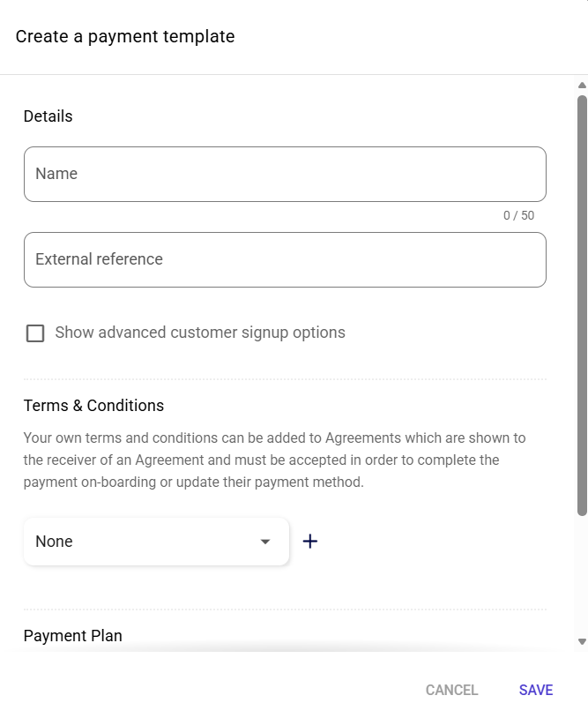This screenshot has width=588, height=718.
Task: Click the scrollbar track below the thumb
Action: point(582,573)
